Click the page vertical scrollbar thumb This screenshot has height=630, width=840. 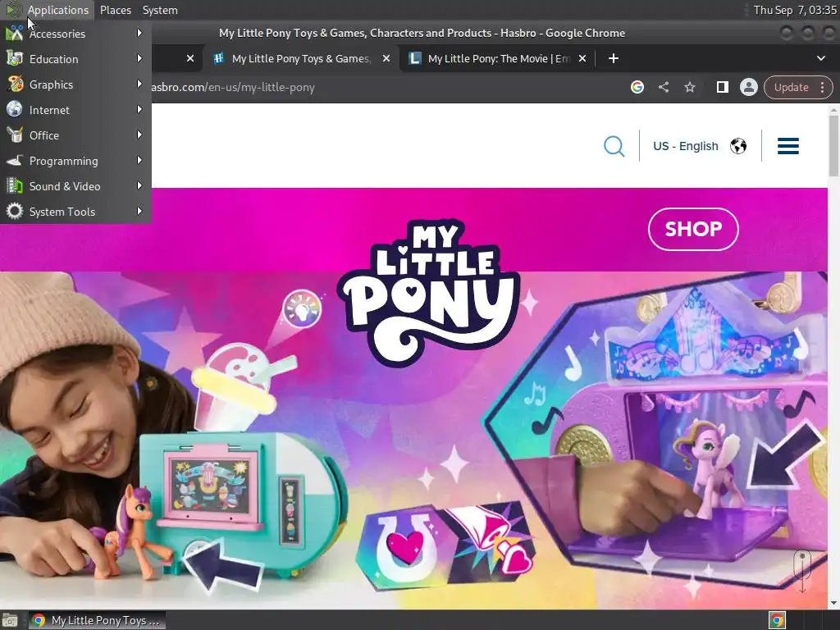pyautogui.click(x=833, y=144)
